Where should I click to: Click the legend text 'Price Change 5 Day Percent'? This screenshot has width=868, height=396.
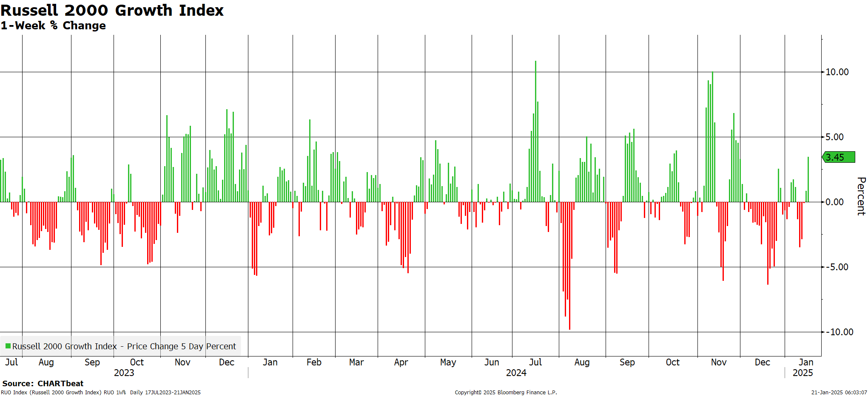coord(181,346)
